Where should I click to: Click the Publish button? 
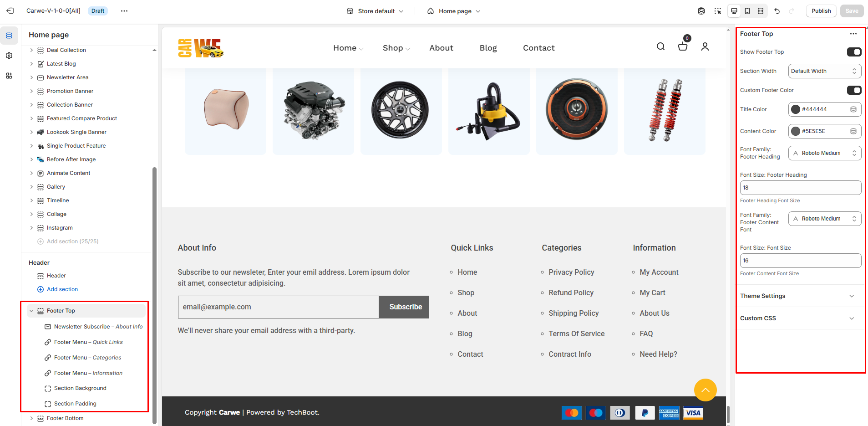coord(821,11)
